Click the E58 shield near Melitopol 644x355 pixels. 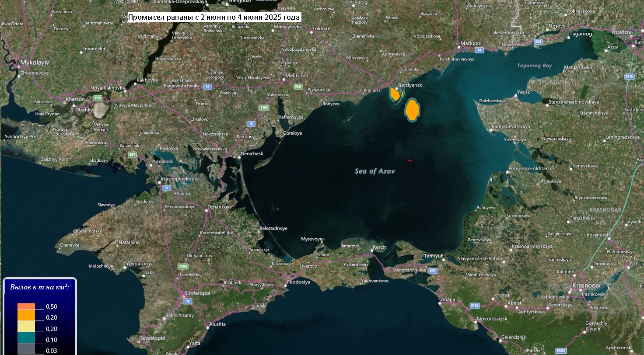pyautogui.click(x=298, y=86)
